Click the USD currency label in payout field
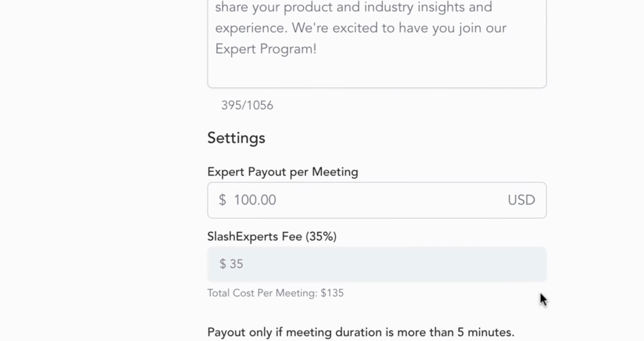Image resolution: width=644 pixels, height=341 pixels. pos(521,200)
